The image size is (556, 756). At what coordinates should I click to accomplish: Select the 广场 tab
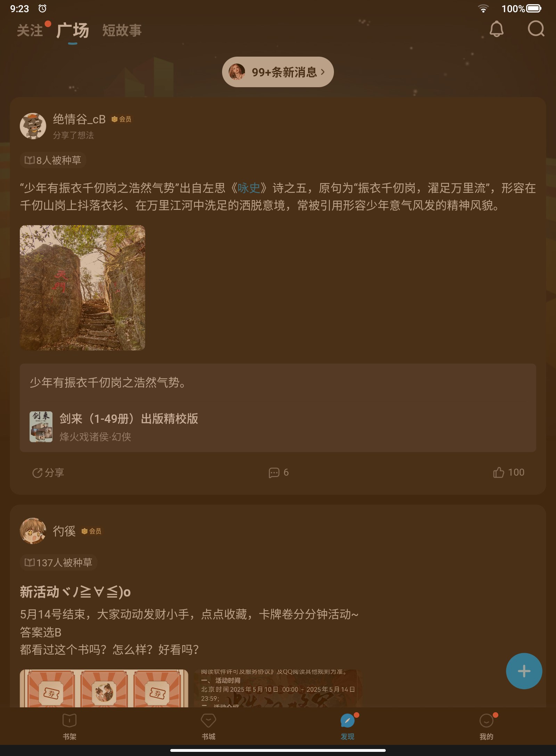pyautogui.click(x=73, y=30)
